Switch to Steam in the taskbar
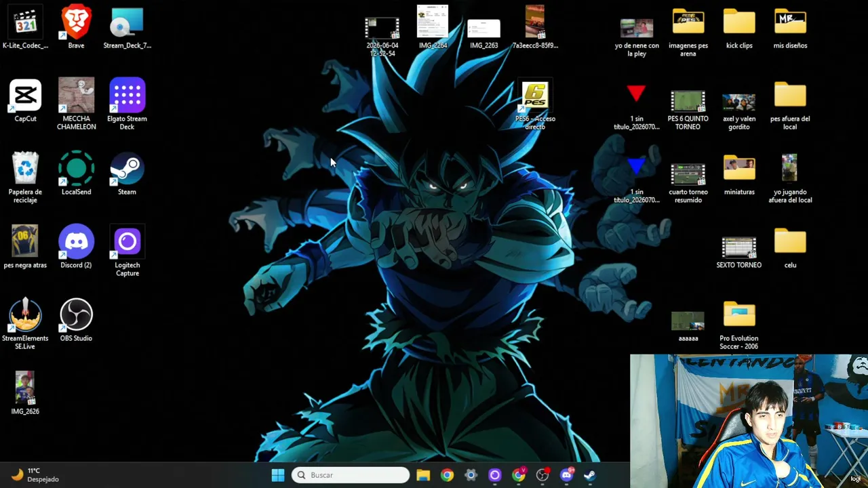This screenshot has width=868, height=488. [x=590, y=475]
